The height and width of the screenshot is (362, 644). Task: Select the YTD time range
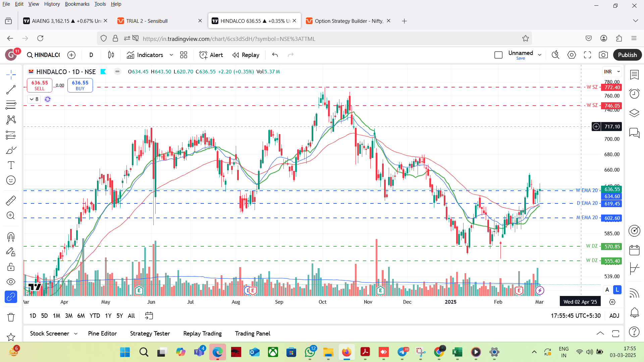(95, 316)
